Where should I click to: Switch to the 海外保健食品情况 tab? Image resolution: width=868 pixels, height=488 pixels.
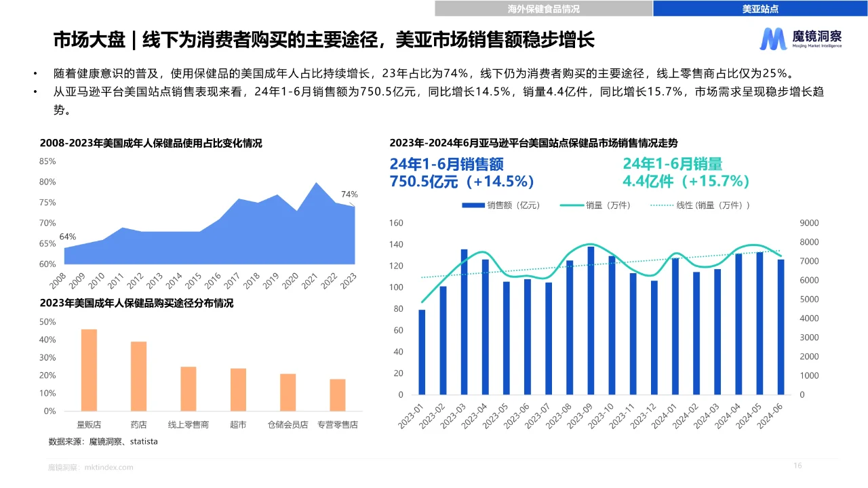pos(543,9)
